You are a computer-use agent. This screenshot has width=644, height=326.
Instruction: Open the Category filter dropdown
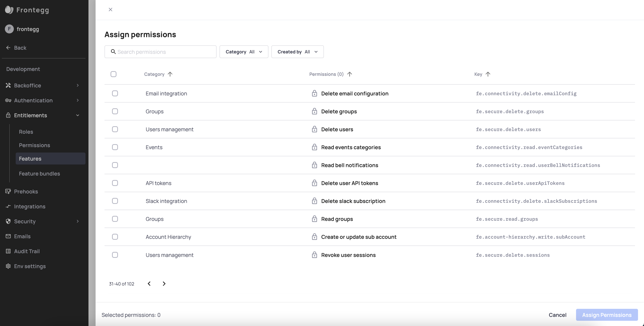[243, 52]
